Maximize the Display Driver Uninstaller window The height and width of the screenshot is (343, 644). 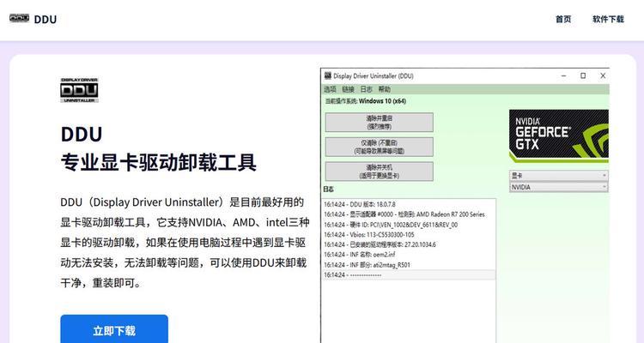583,76
